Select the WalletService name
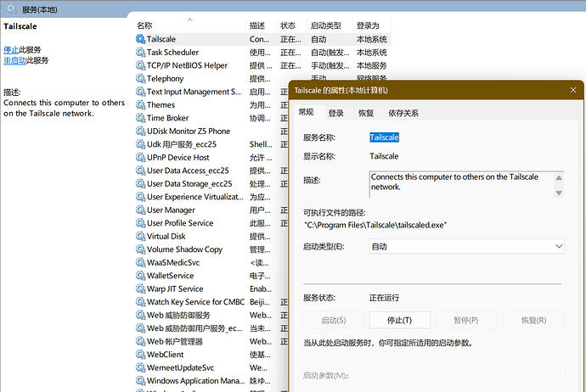This screenshot has width=586, height=392. (x=171, y=276)
